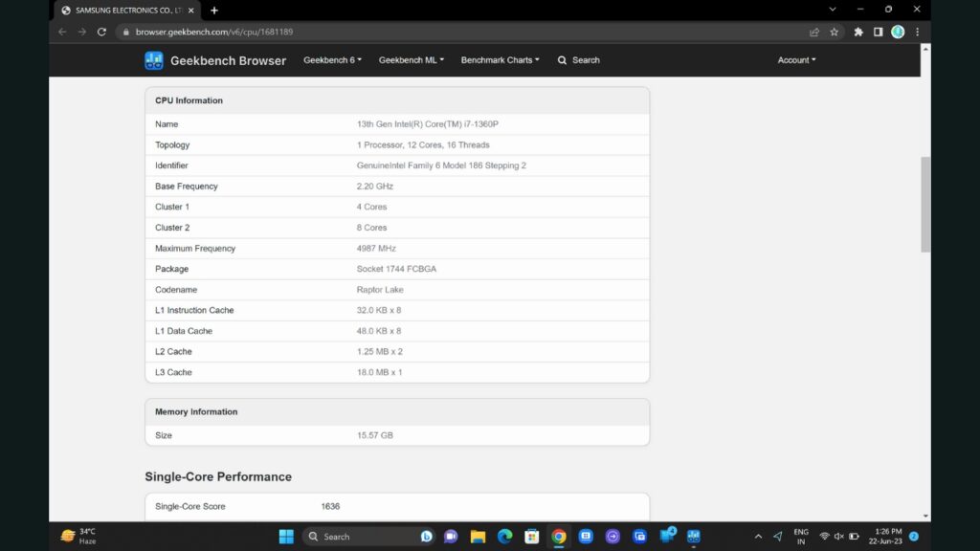Click the muted volume tray icon

838,536
